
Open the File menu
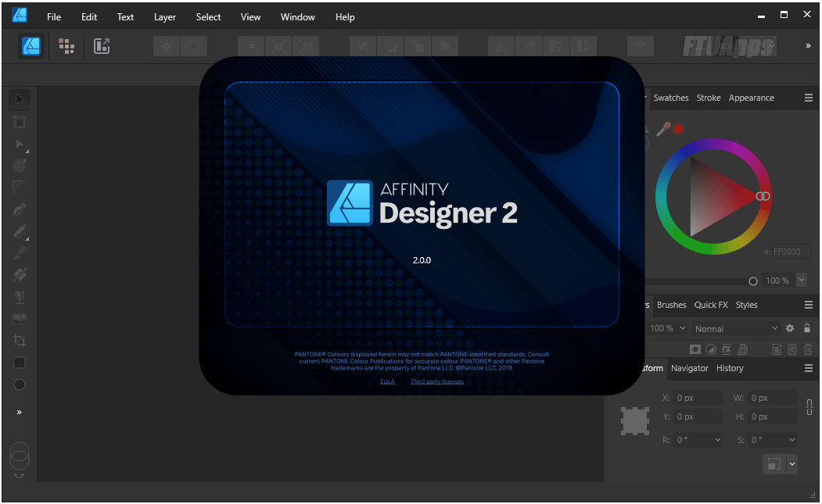(54, 16)
